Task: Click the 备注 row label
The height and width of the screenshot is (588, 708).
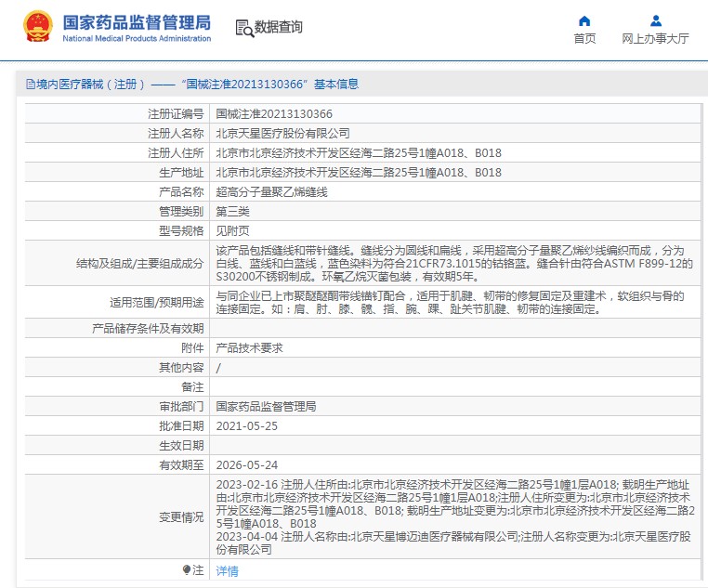Action: tap(192, 386)
